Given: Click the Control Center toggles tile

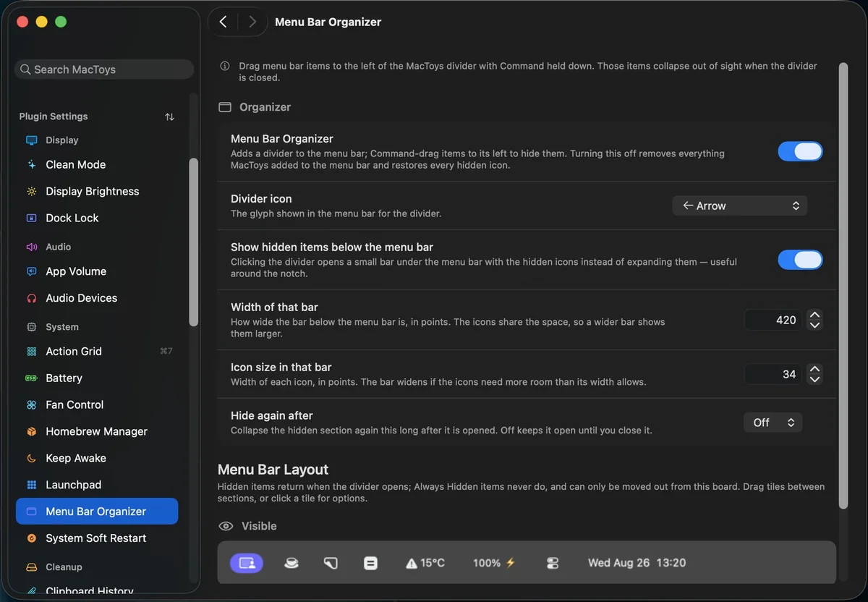Looking at the screenshot, I should pyautogui.click(x=553, y=563).
